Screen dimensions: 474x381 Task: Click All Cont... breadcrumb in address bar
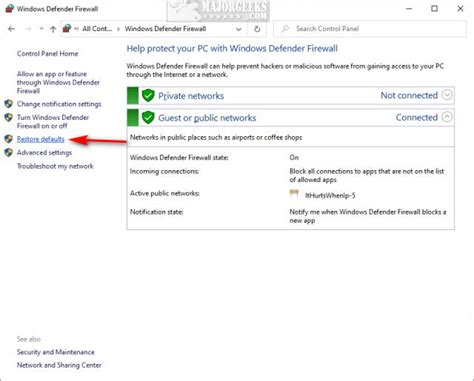tap(97, 29)
